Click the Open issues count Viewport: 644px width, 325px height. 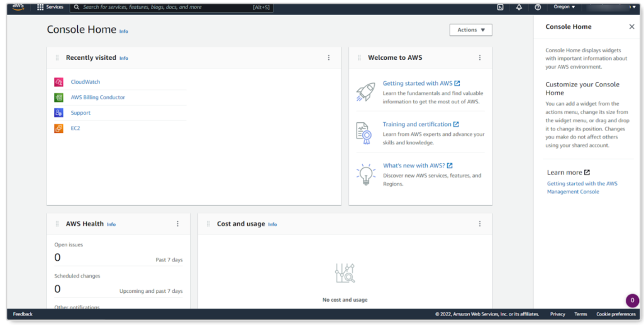tap(57, 258)
